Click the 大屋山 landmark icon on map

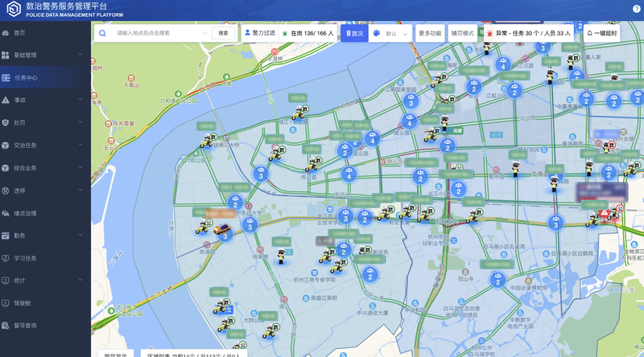point(131,78)
